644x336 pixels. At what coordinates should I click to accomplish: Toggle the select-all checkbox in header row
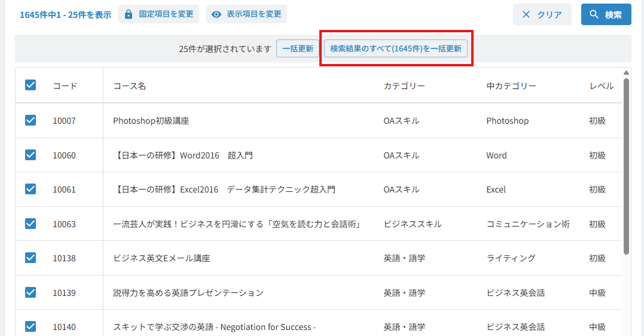[30, 85]
